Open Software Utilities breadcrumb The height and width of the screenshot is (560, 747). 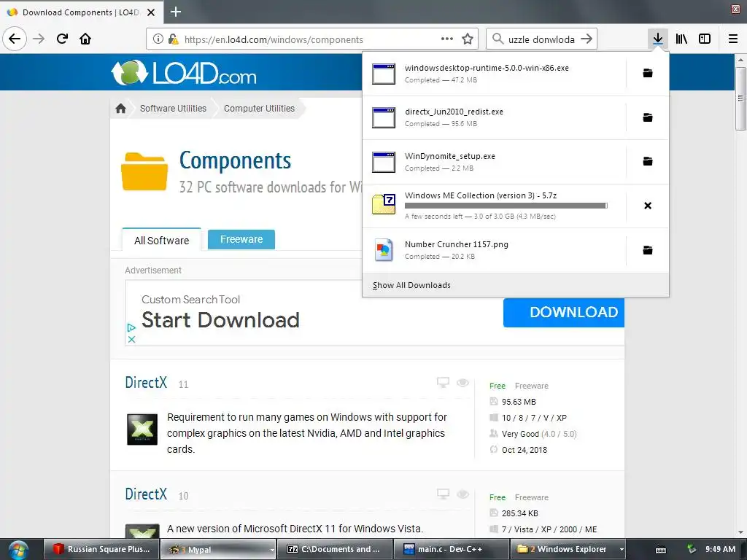tap(173, 109)
